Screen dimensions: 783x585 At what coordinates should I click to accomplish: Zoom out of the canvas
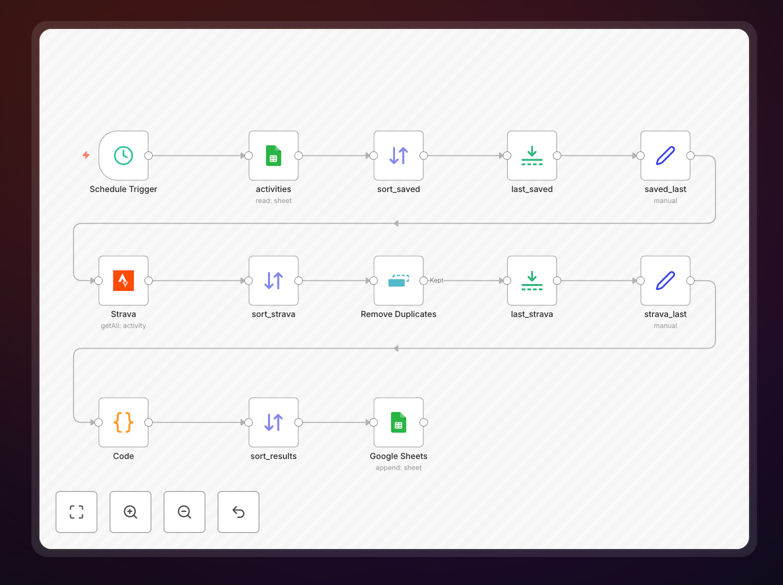click(184, 512)
